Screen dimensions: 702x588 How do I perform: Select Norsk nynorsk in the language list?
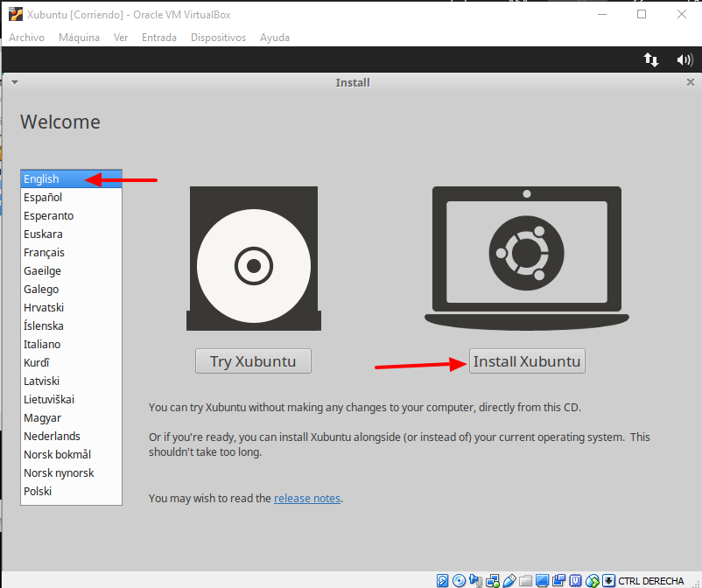[x=71, y=472]
